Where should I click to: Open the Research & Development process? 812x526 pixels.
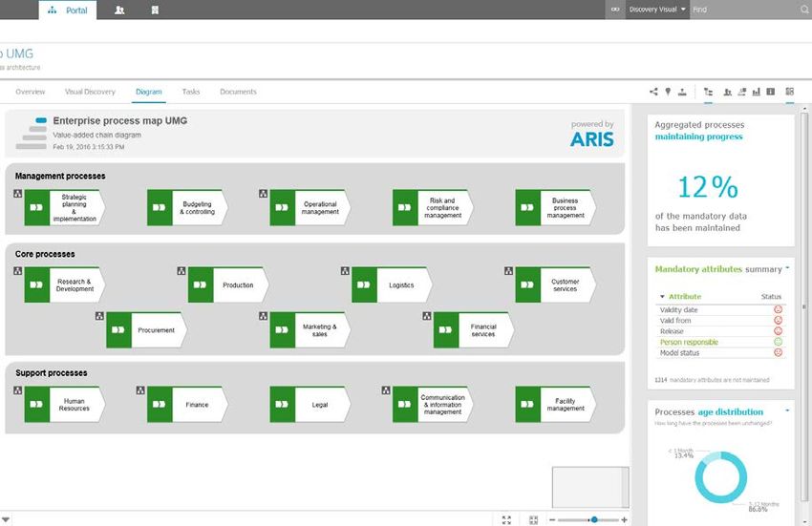click(x=65, y=284)
